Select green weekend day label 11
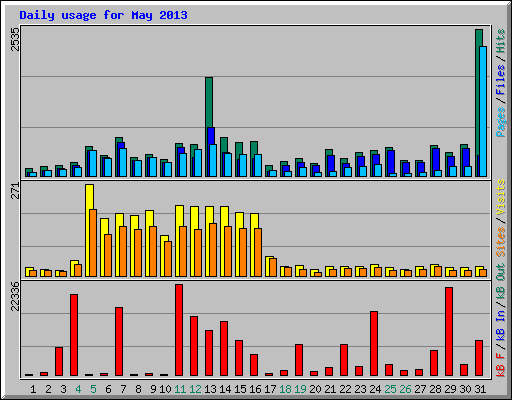This screenshot has height=400, width=512. 180,389
